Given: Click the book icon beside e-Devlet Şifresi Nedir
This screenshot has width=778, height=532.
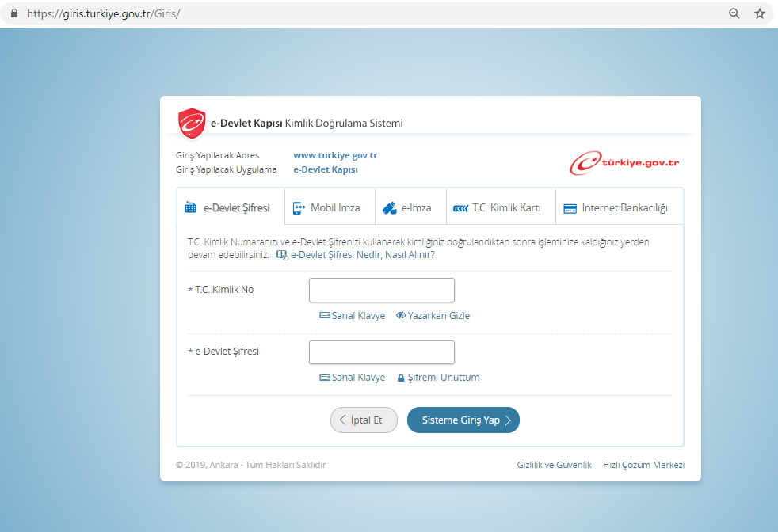Looking at the screenshot, I should (x=282, y=255).
